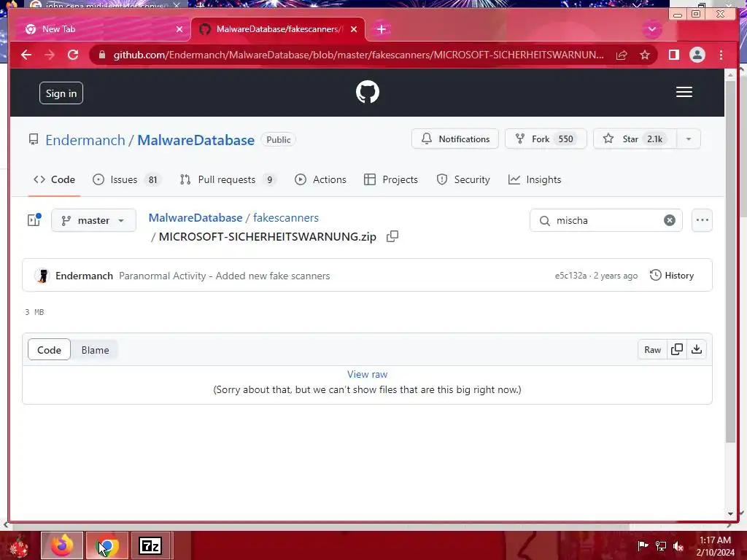Close the New Tab tab
Viewport: 747px width, 560px height.
[x=179, y=29]
